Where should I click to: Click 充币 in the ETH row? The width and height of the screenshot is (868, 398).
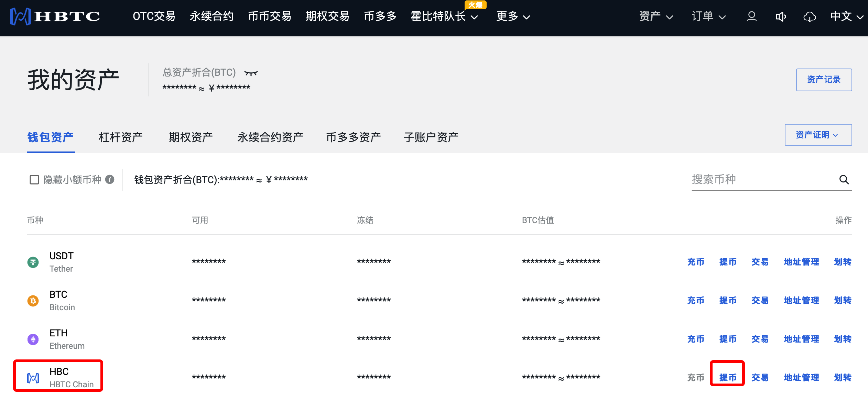click(x=696, y=339)
